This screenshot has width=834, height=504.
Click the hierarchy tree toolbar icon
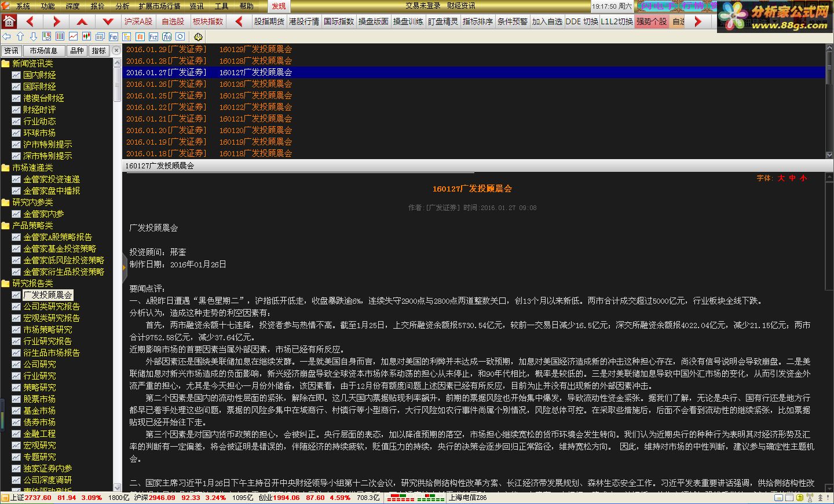[x=126, y=36]
